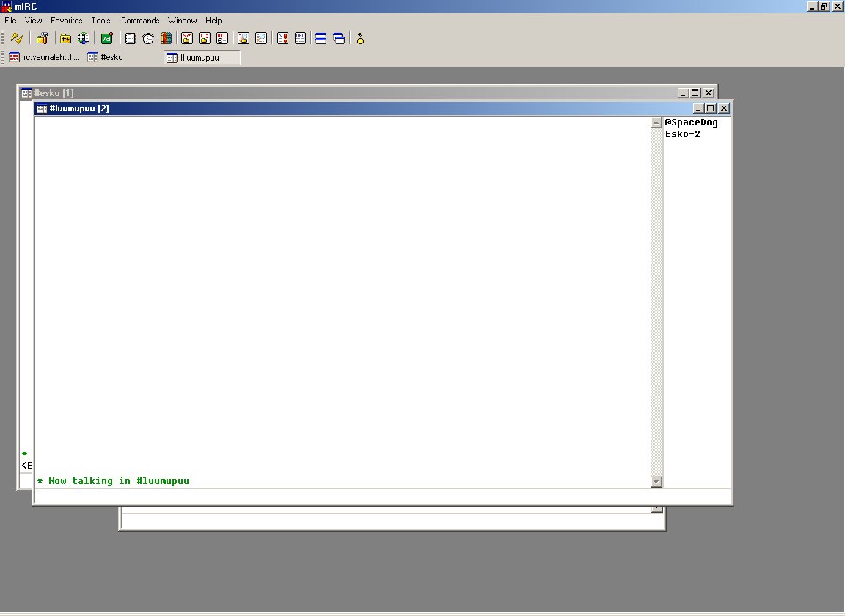Click the DCC Send file icon
The image size is (845, 616).
click(187, 38)
